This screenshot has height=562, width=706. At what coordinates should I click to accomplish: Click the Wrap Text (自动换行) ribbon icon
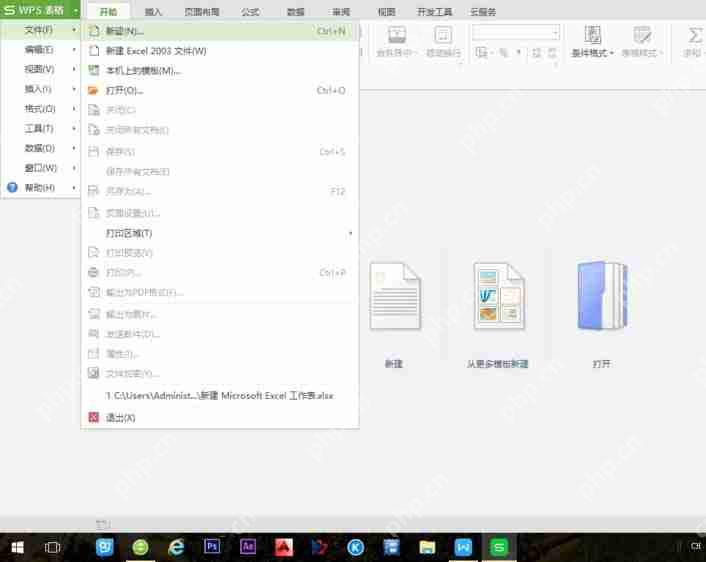(x=443, y=35)
